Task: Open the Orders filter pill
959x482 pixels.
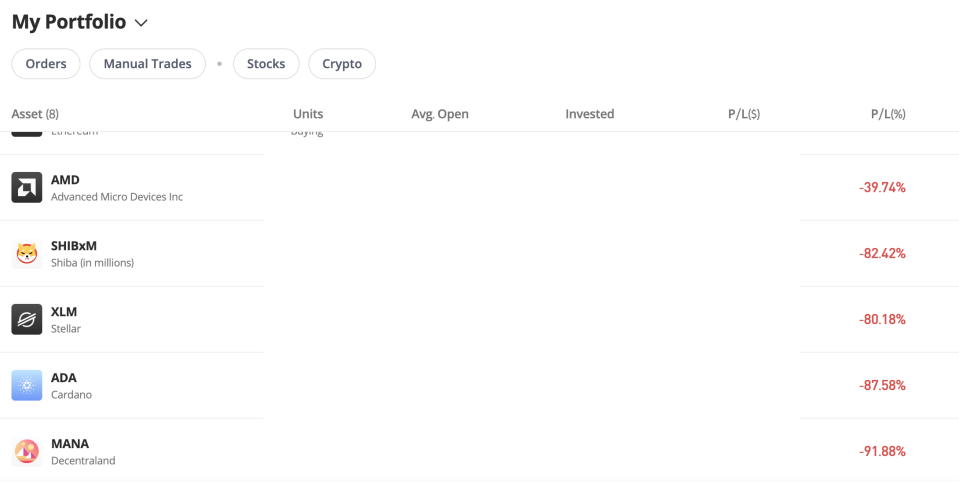Action: (46, 64)
